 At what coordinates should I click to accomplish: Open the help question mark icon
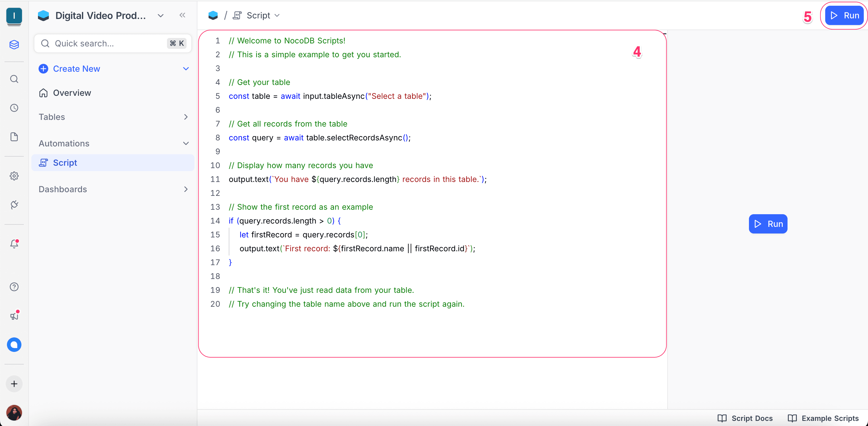[x=14, y=287]
